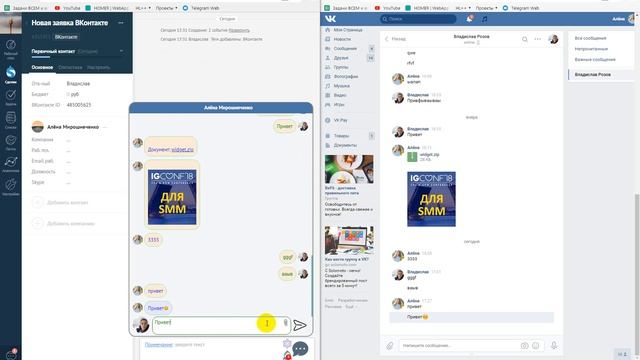The image size is (640, 360).
Task: Record voice message with VK microphone
Action: coord(554,345)
